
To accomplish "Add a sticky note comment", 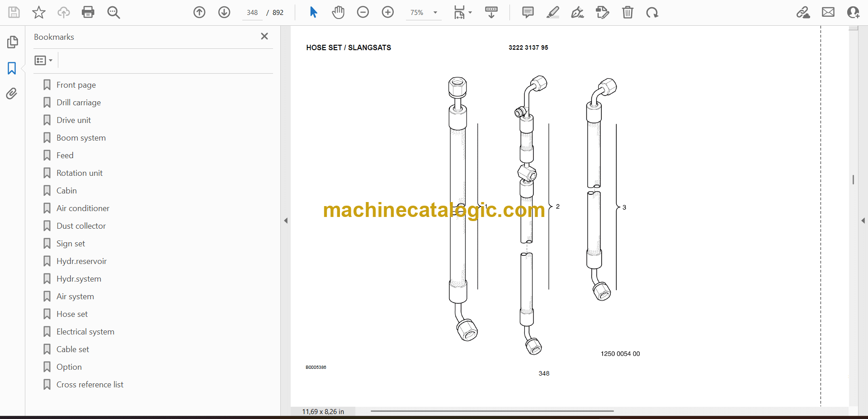I will (528, 12).
